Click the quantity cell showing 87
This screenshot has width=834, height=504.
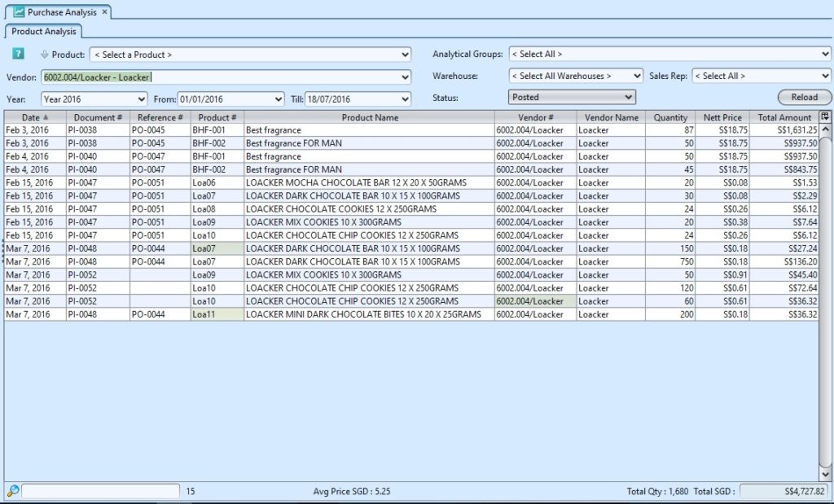click(x=670, y=130)
